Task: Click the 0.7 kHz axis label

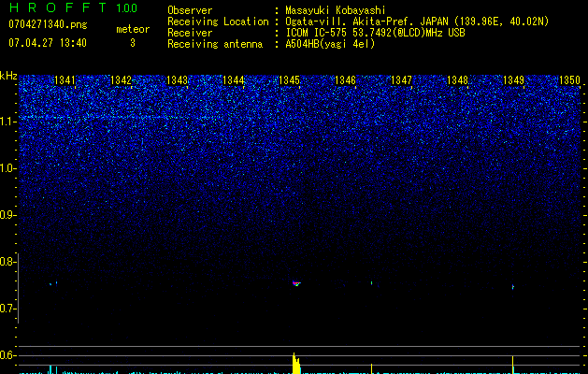Action: 7,309
